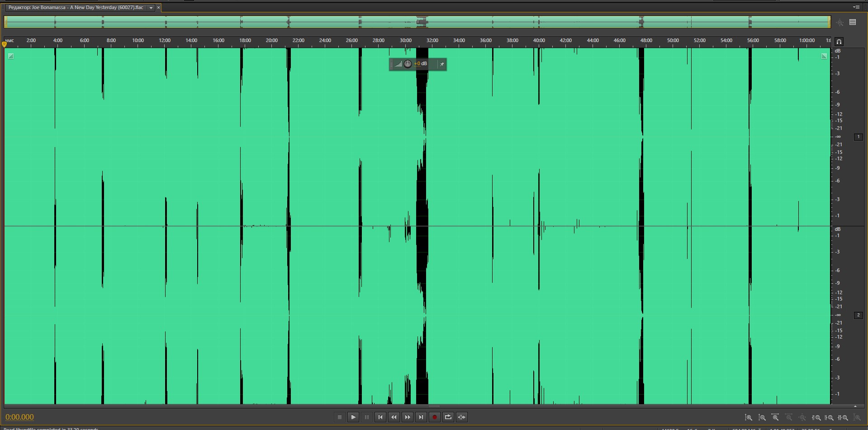This screenshot has height=430, width=868.
Task: Zoom in at the In Point
Action: [816, 418]
